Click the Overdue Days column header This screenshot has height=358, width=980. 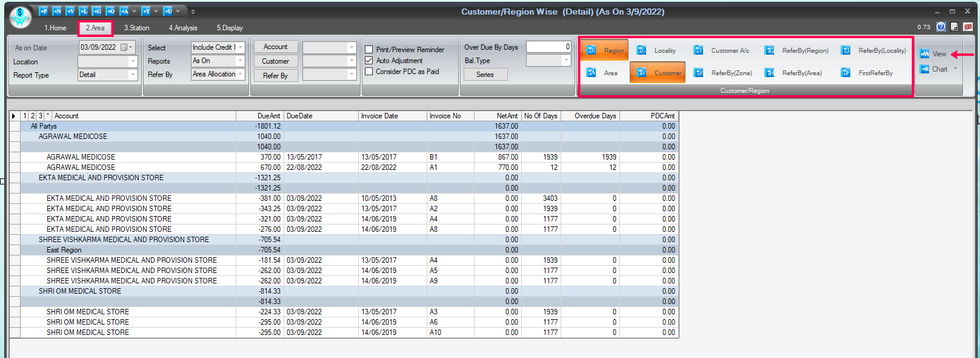589,116
